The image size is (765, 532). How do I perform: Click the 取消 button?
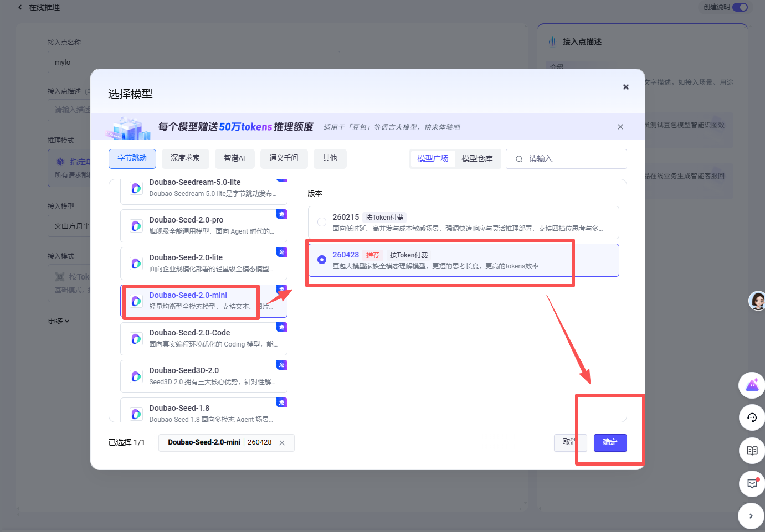[x=569, y=442]
